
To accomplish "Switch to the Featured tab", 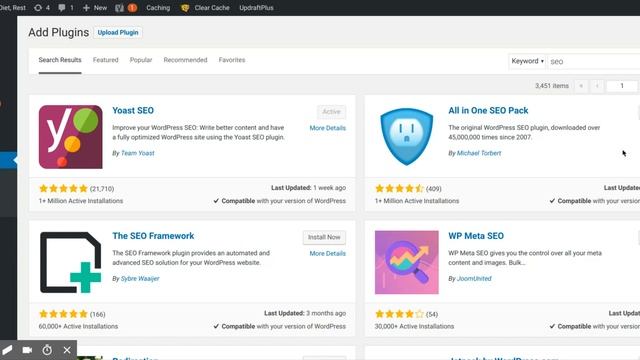I will (x=105, y=60).
